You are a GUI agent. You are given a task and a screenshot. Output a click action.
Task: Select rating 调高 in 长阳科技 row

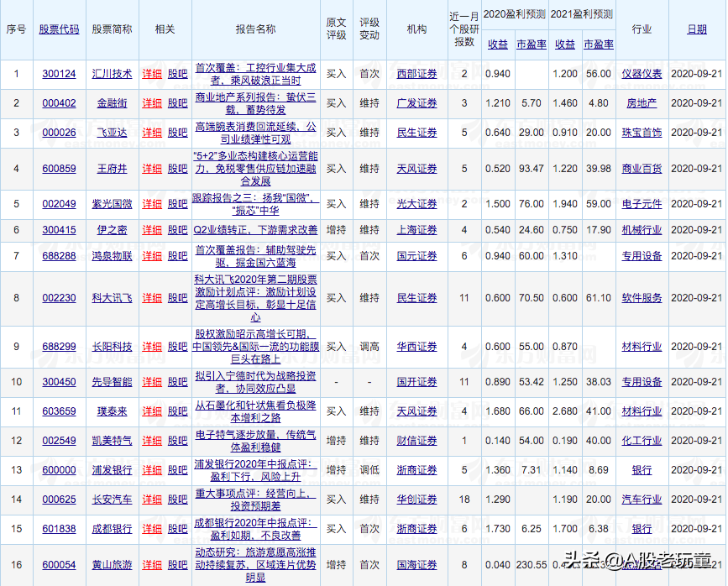click(369, 347)
